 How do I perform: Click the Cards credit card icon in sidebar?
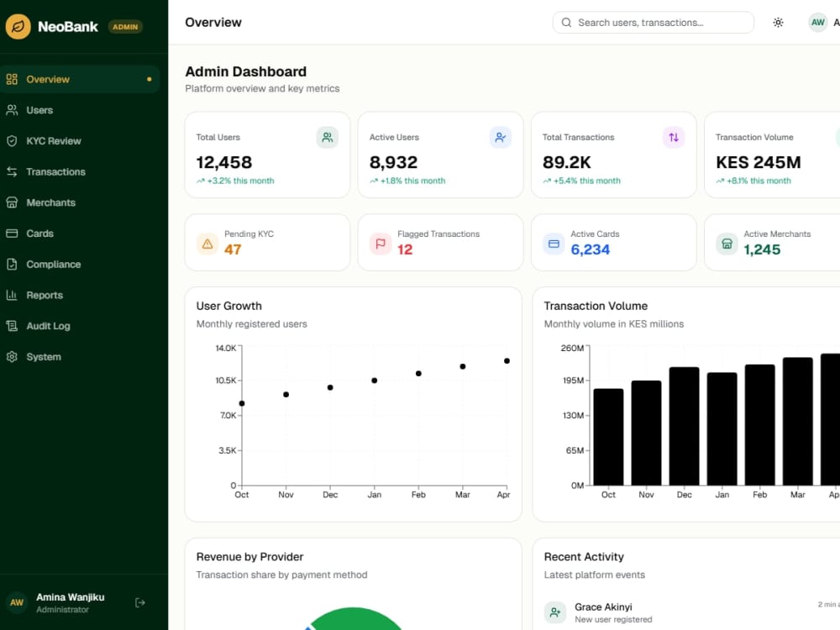12,233
